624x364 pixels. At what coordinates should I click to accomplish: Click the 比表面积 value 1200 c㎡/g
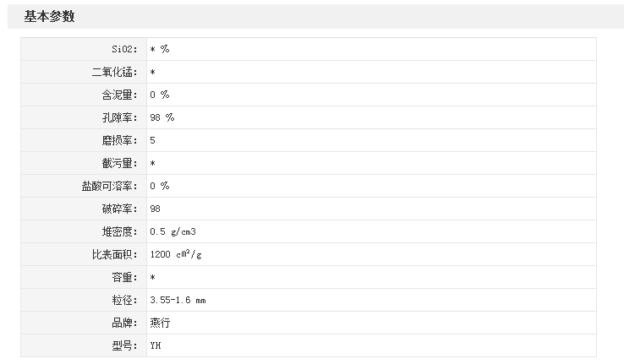[176, 254]
